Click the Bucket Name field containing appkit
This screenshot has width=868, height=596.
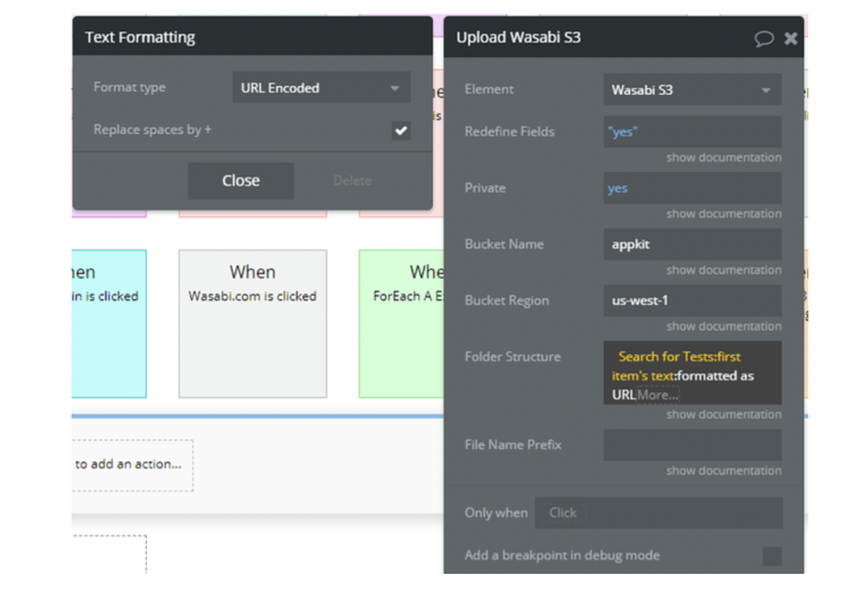click(x=692, y=245)
